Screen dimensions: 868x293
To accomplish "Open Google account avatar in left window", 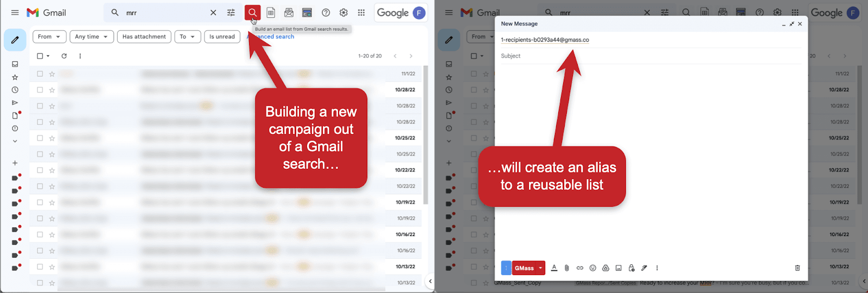I will pyautogui.click(x=419, y=12).
